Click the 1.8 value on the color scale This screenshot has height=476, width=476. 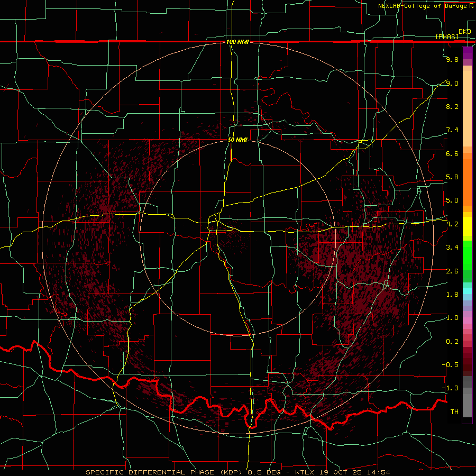(452, 295)
